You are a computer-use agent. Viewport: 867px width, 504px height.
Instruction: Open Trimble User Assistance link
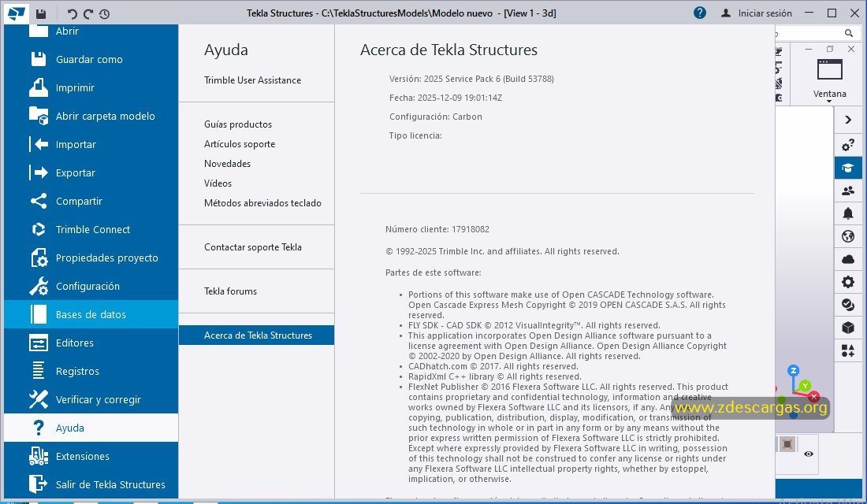tap(253, 80)
